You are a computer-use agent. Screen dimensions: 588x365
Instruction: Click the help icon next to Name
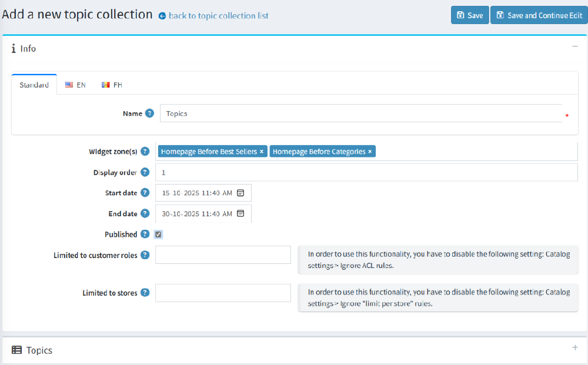(150, 113)
